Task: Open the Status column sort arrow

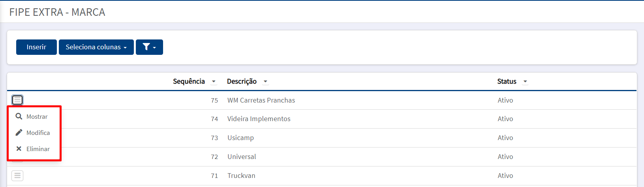Action: pos(525,82)
